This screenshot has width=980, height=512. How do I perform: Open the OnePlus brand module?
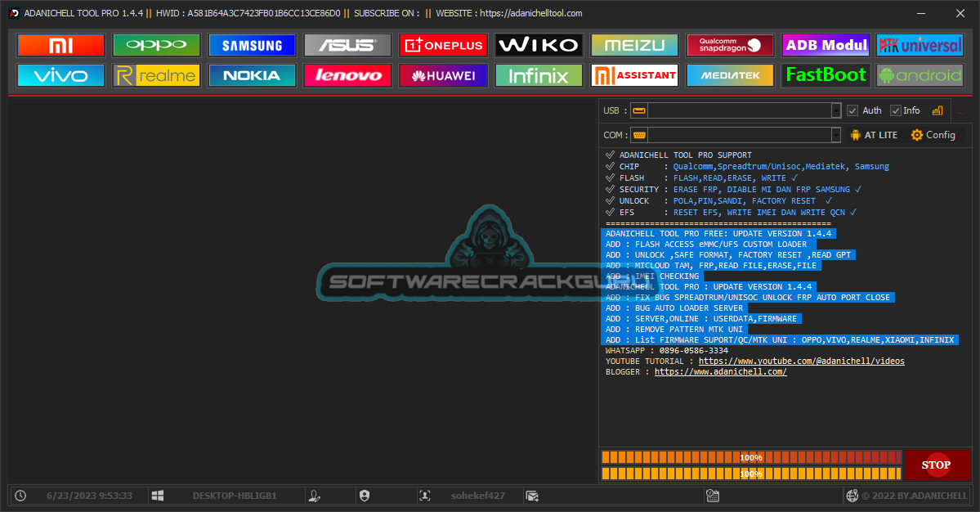tap(443, 45)
